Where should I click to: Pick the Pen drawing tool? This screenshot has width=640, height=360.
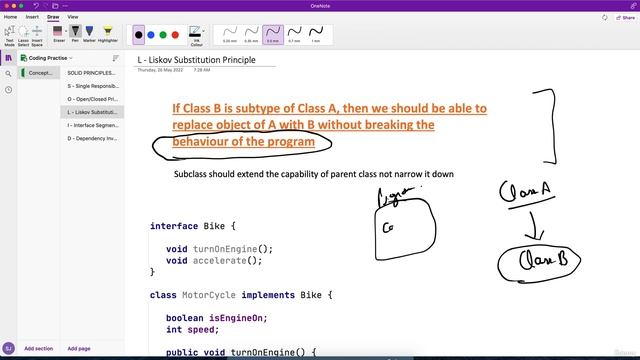coord(75,34)
